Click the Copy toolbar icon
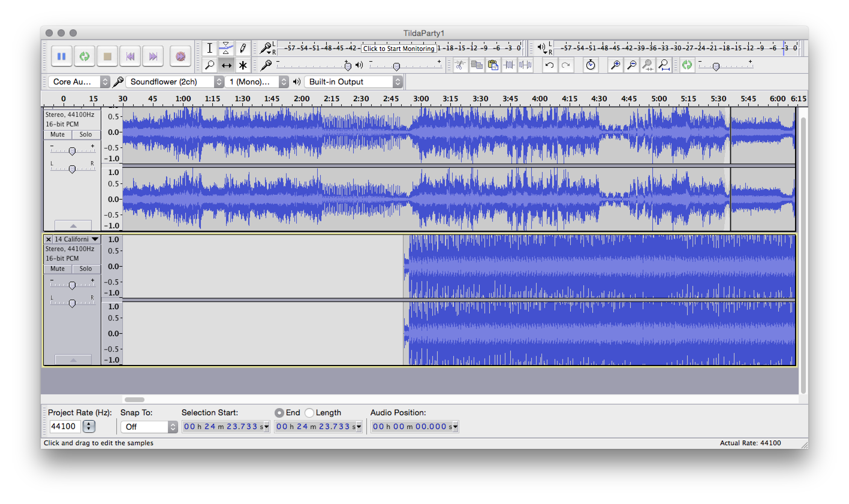This screenshot has height=504, width=849. 476,65
